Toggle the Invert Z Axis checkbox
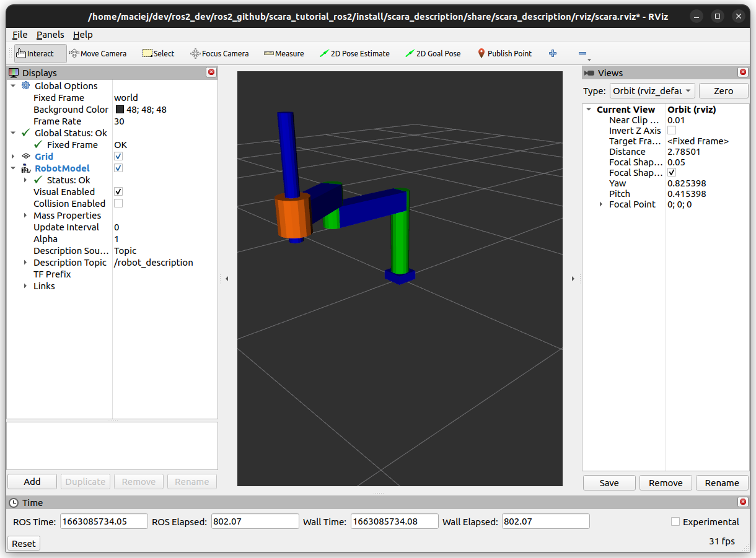This screenshot has width=756, height=558. click(672, 131)
